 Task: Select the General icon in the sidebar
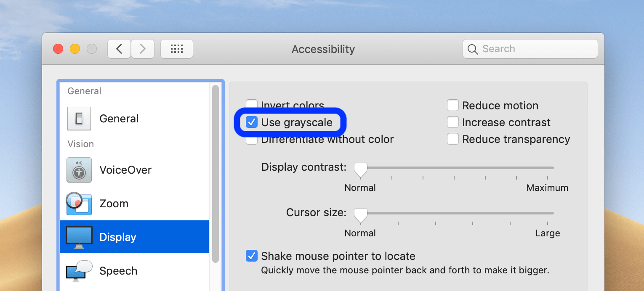point(79,118)
